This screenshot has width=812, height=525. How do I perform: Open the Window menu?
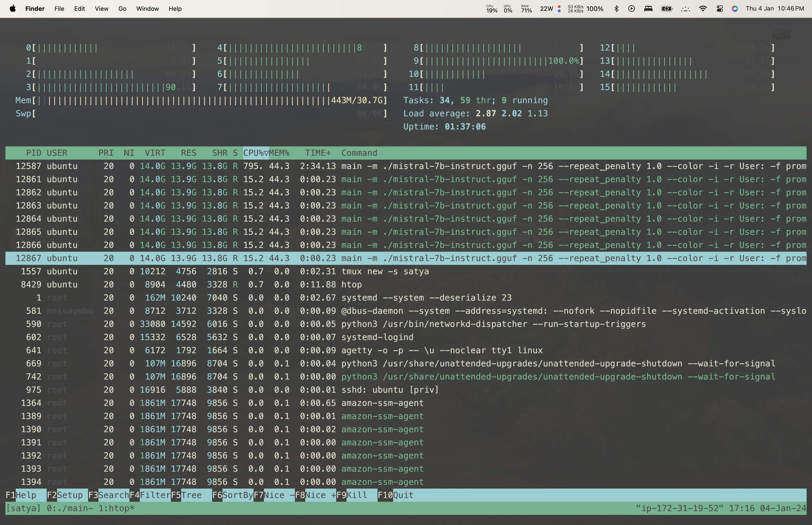tap(147, 8)
